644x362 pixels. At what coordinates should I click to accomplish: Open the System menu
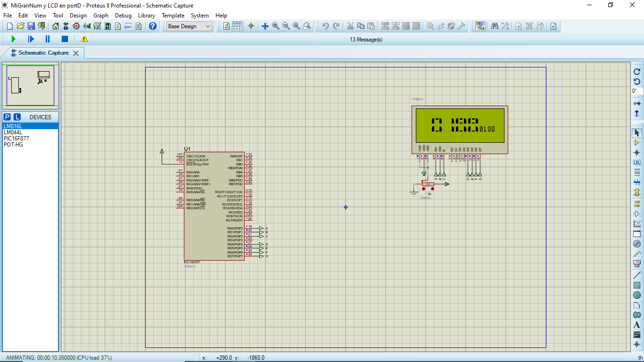tap(199, 16)
